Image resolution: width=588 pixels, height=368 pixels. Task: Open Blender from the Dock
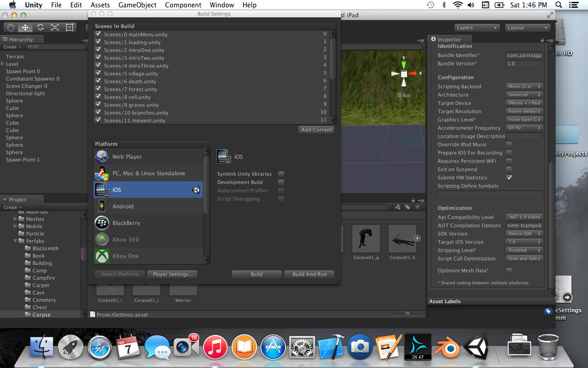tap(447, 347)
